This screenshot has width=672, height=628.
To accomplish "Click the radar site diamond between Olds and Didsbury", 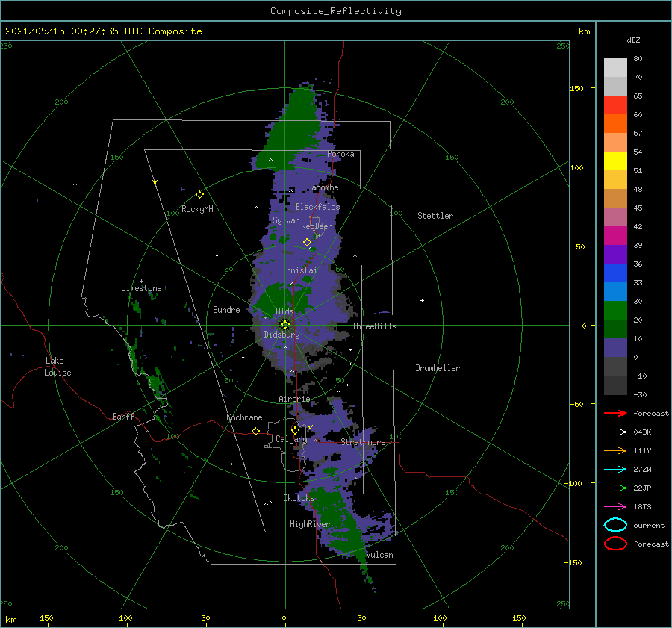I will point(285,325).
